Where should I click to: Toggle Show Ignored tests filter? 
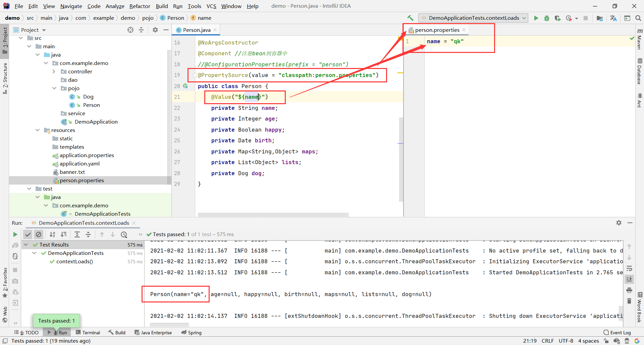[x=39, y=234]
